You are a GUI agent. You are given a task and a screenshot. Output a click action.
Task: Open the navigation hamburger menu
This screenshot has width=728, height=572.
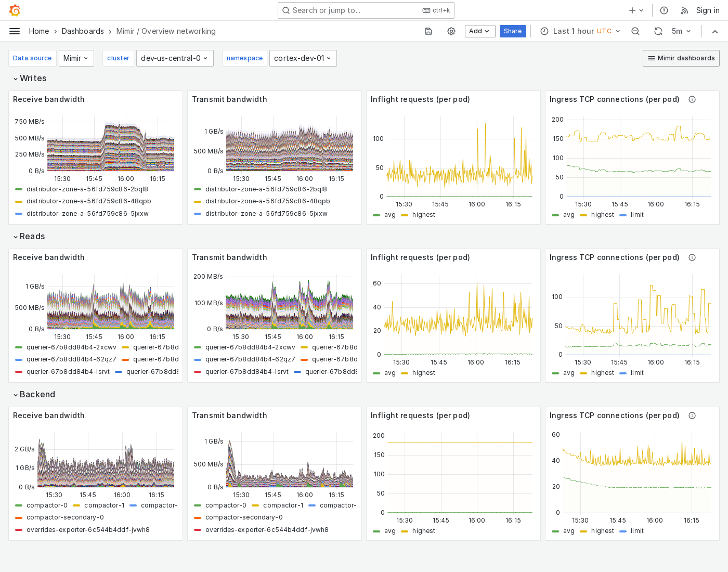[15, 31]
